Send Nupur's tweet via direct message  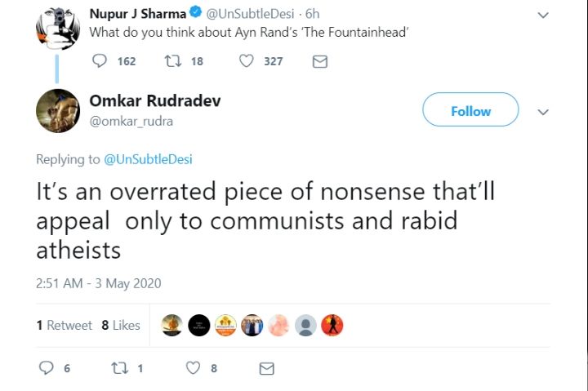(320, 61)
